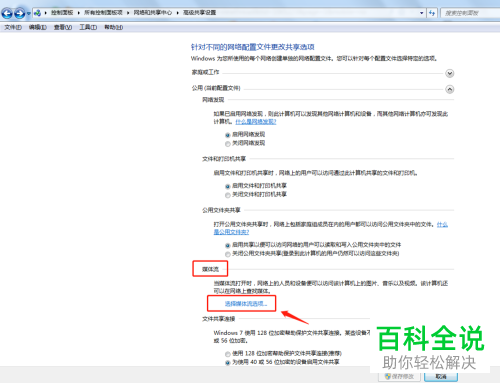
Task: Click the 保存修改 button
Action: 399,376
